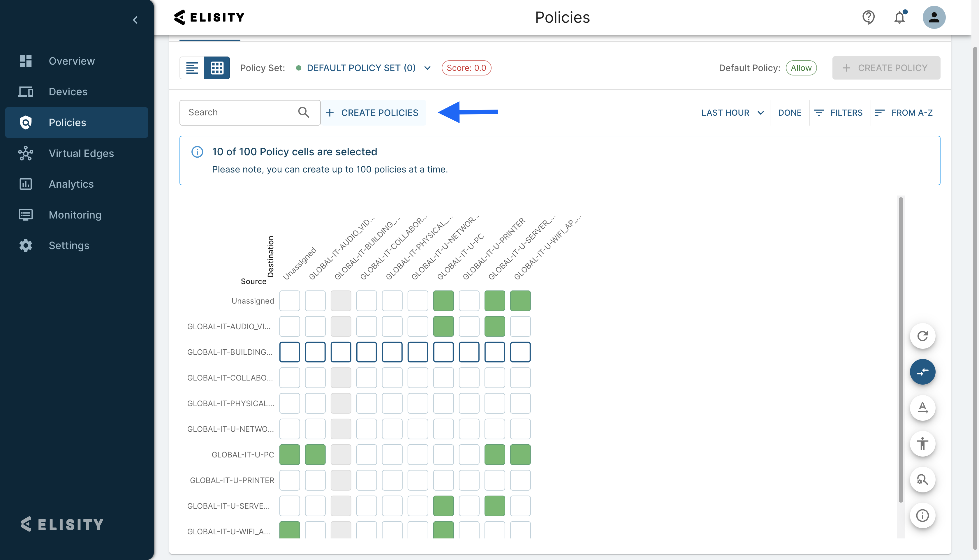Click the GLOBAL-IT-U-PC source row label
979x560 pixels.
tap(243, 455)
